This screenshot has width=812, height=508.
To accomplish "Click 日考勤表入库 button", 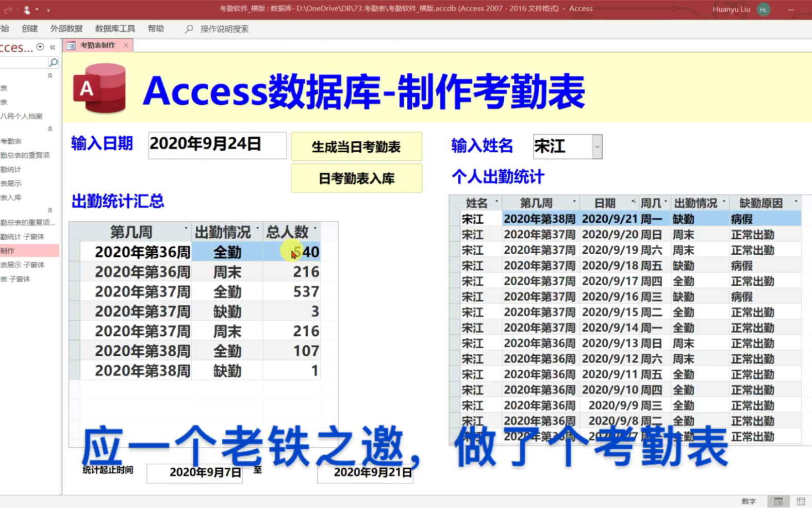I will coord(356,178).
